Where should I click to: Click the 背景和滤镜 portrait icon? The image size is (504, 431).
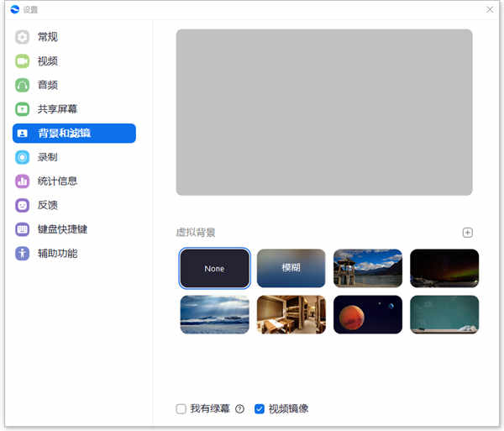(22, 133)
